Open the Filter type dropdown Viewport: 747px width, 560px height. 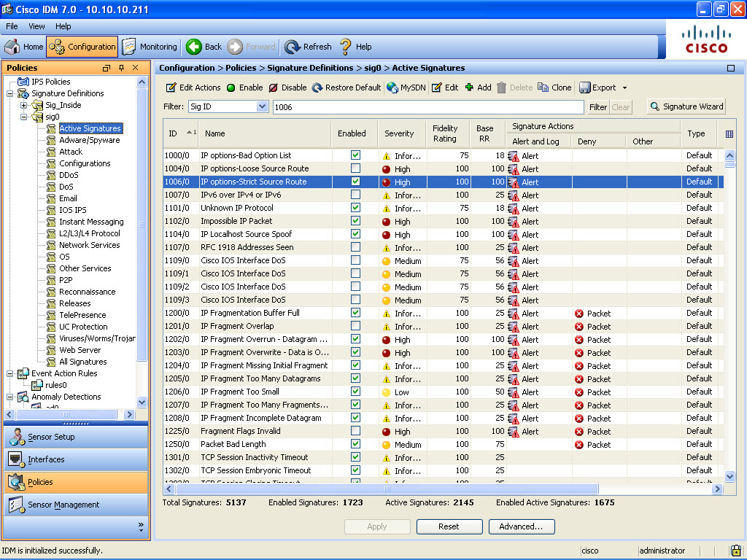pyautogui.click(x=262, y=106)
